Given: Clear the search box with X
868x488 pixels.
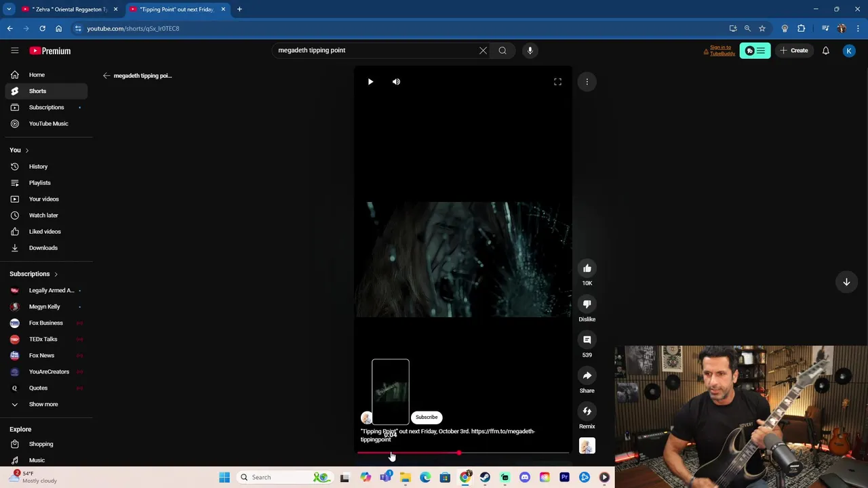Looking at the screenshot, I should pyautogui.click(x=483, y=50).
